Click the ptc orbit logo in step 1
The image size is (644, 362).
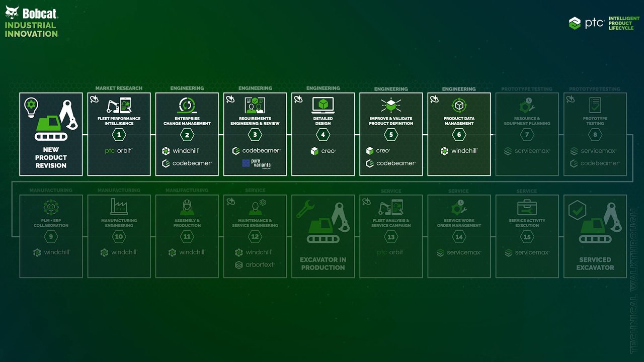(119, 150)
